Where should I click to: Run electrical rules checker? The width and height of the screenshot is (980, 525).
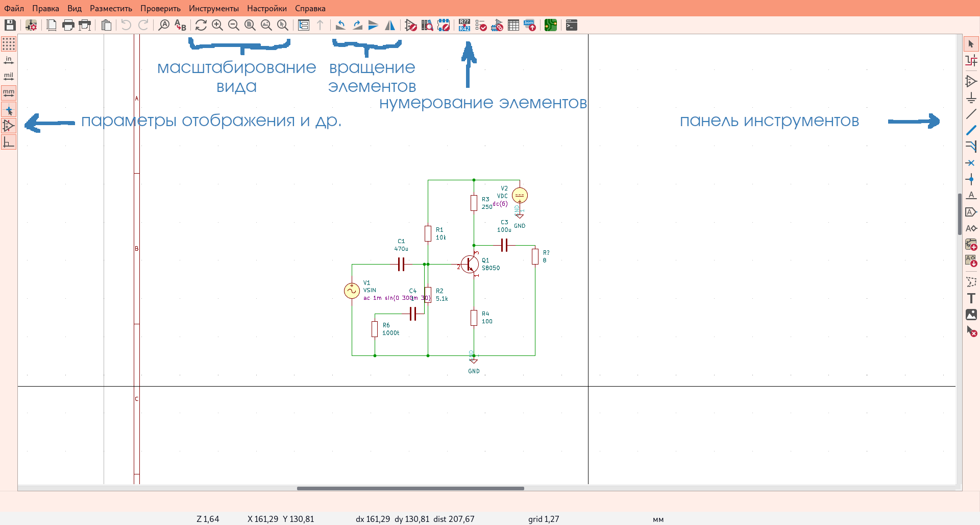point(481,25)
